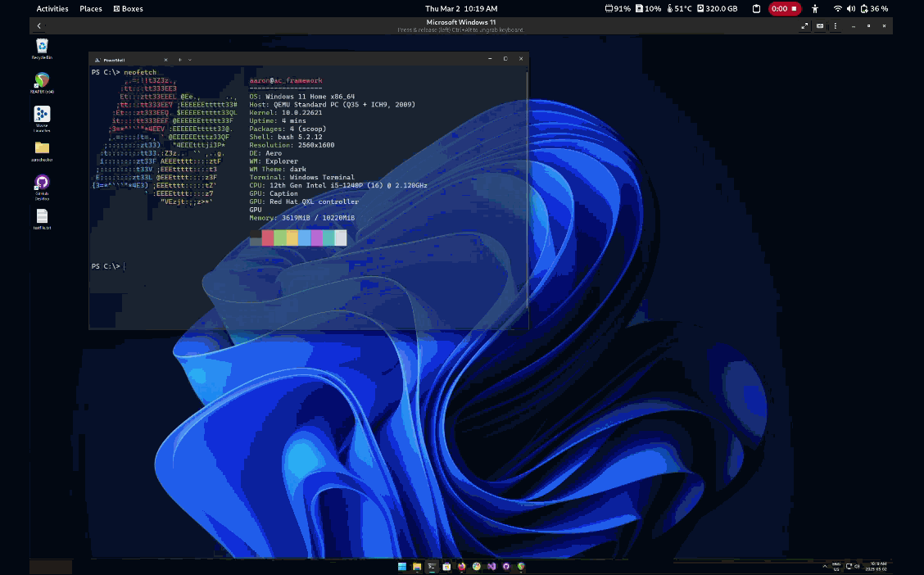Launch Firefox from the taskbar
The height and width of the screenshot is (575, 924).
461,566
